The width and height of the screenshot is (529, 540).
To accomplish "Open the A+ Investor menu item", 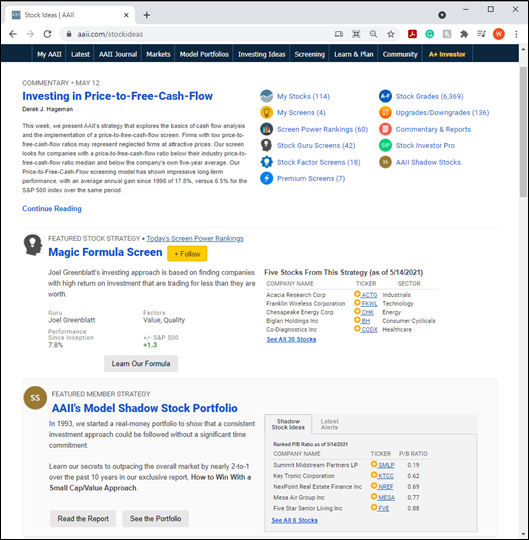I will point(447,54).
